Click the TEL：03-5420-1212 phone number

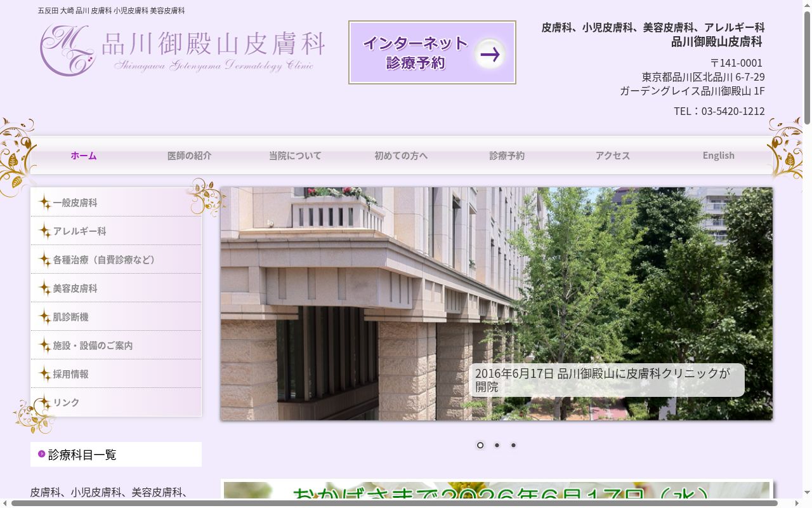tap(719, 111)
